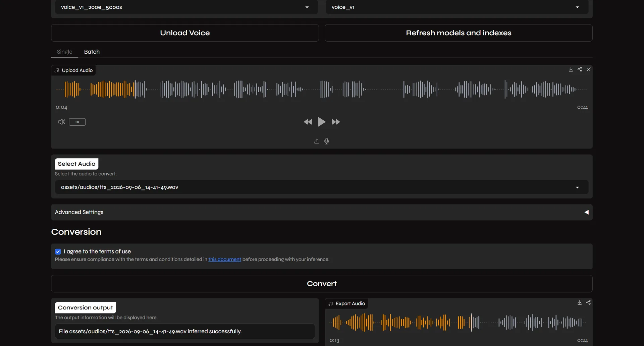Click the 'Select Audio' label
644x346 pixels.
[76, 164]
